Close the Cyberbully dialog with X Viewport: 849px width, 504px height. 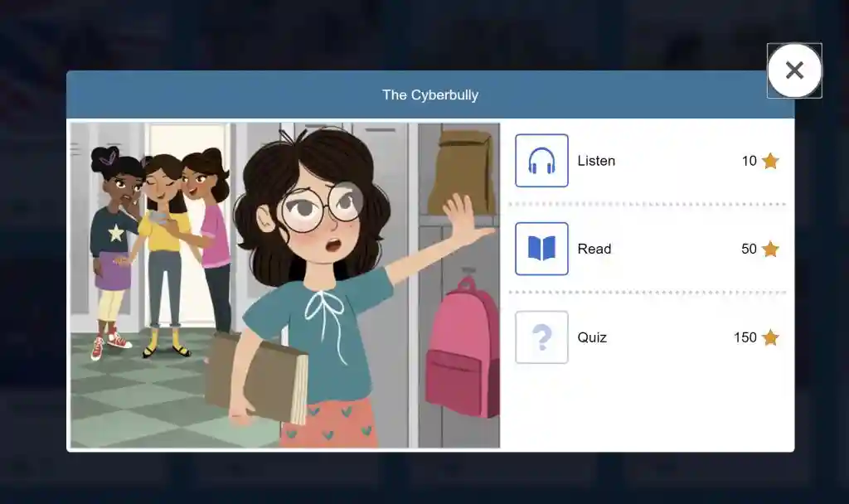coord(794,70)
